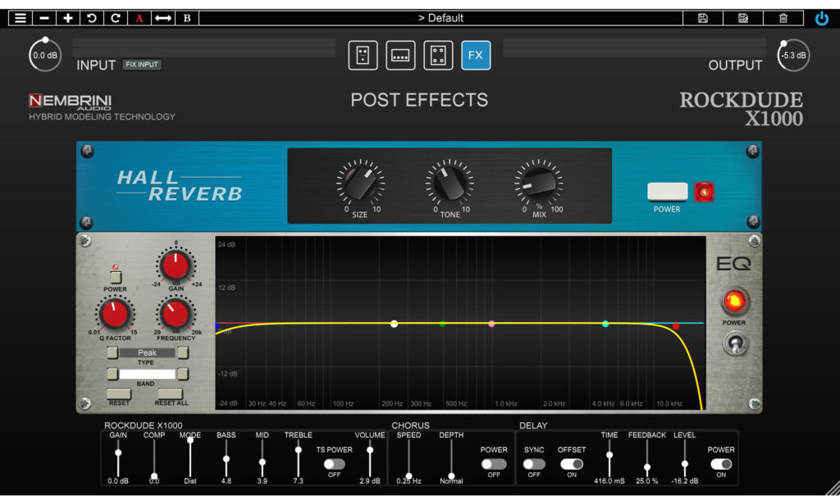Click the MID slider
The image size is (840, 504).
262,459
